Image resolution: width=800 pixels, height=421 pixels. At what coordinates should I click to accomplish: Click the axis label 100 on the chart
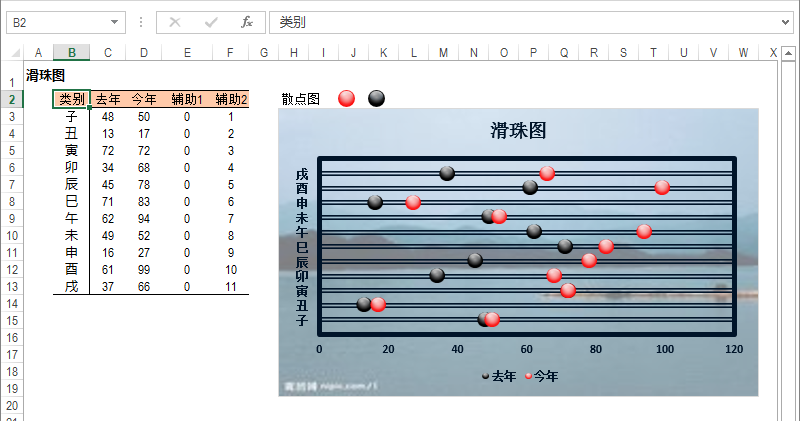[665, 349]
